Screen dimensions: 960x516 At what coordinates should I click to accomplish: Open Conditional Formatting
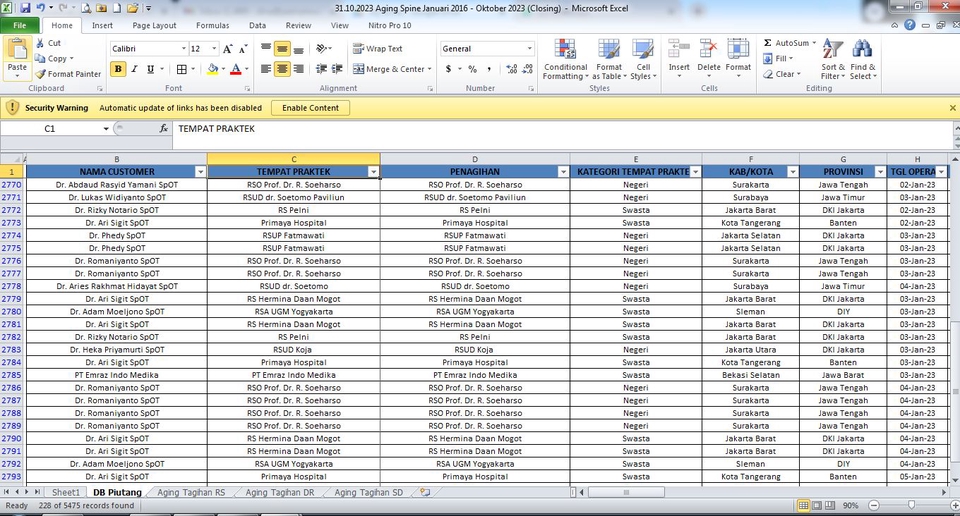[565, 59]
